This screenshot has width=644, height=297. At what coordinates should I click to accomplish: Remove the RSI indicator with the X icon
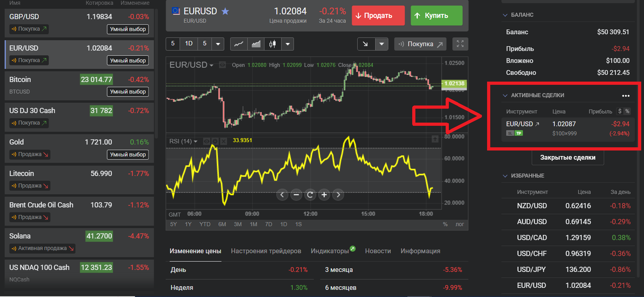pos(223,141)
